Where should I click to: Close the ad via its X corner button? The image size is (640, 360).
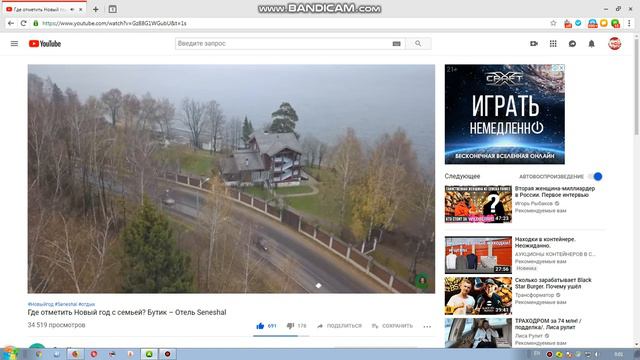[562, 67]
